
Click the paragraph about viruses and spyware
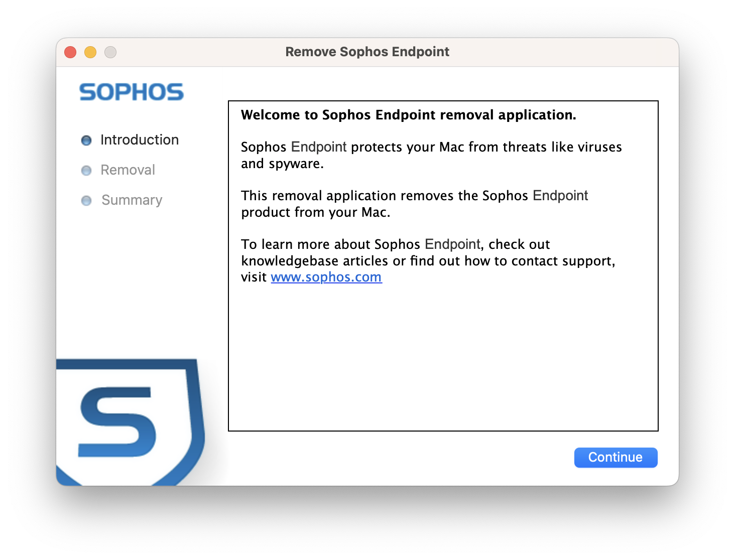431,155
